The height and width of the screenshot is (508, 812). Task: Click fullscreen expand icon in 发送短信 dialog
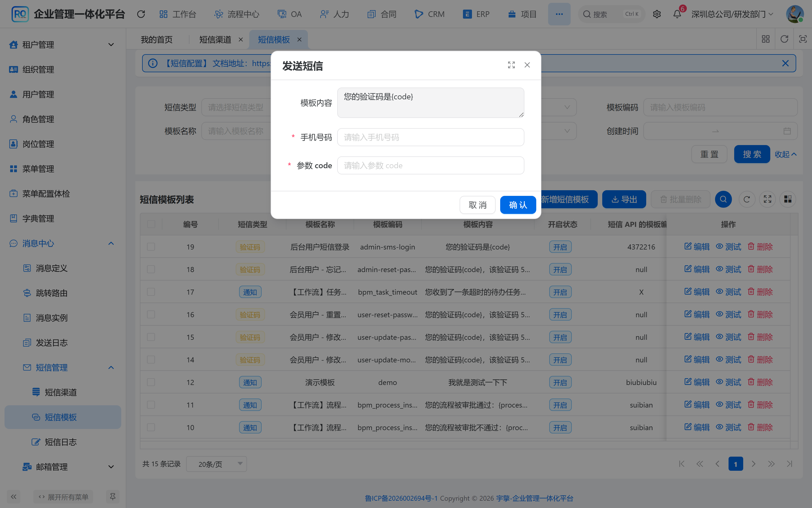pyautogui.click(x=511, y=65)
